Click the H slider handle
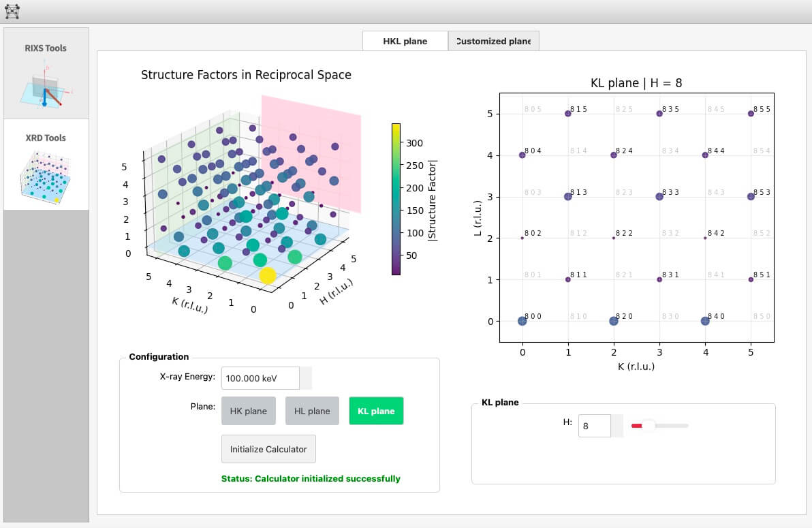 648,426
